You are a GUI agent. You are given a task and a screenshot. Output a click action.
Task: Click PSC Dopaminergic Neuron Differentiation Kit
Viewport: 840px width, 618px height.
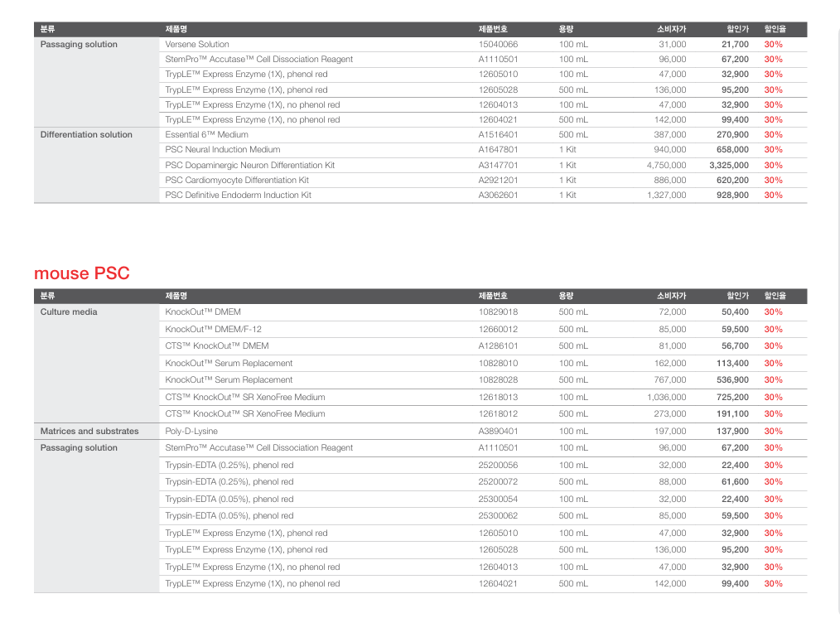[x=249, y=165]
